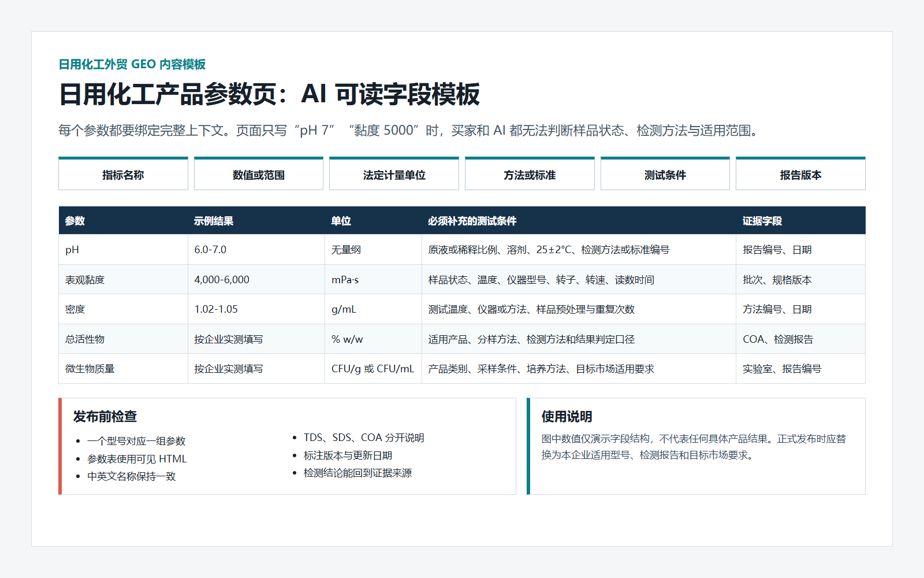The height and width of the screenshot is (578, 924).
Task: Click checklist item 参数表使用可见 HTML
Action: click(137, 459)
